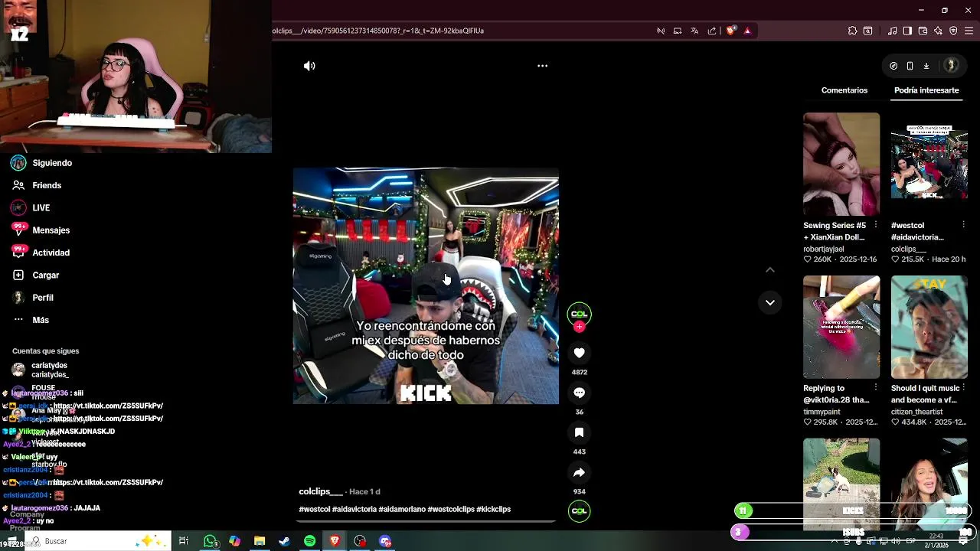The image size is (980, 551).
Task: Open Brave VPN shield icon
Action: pos(953,31)
